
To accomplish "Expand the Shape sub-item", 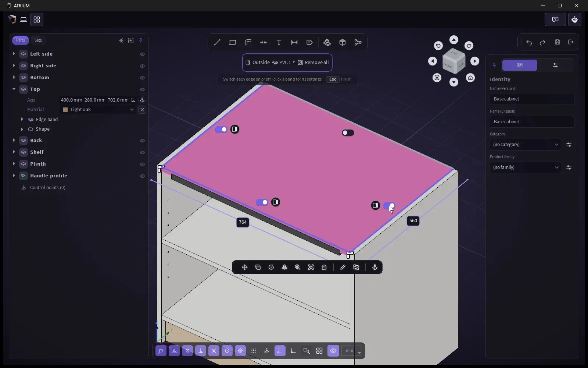I will pos(22,129).
